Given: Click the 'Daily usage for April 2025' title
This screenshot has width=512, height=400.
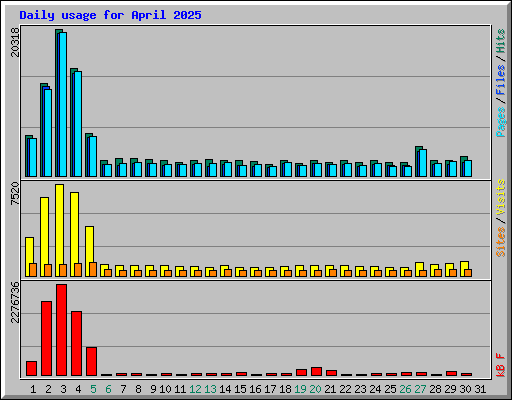Looking at the screenshot, I should (110, 15).
